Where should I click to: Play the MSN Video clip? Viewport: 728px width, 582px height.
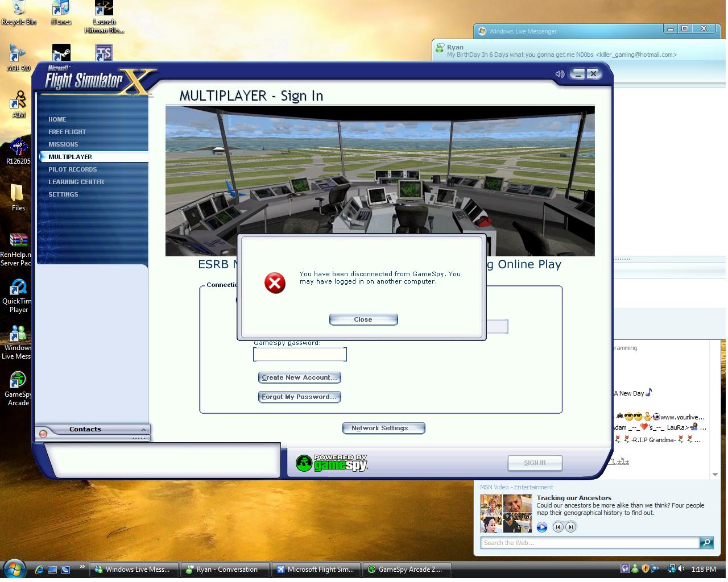click(542, 527)
